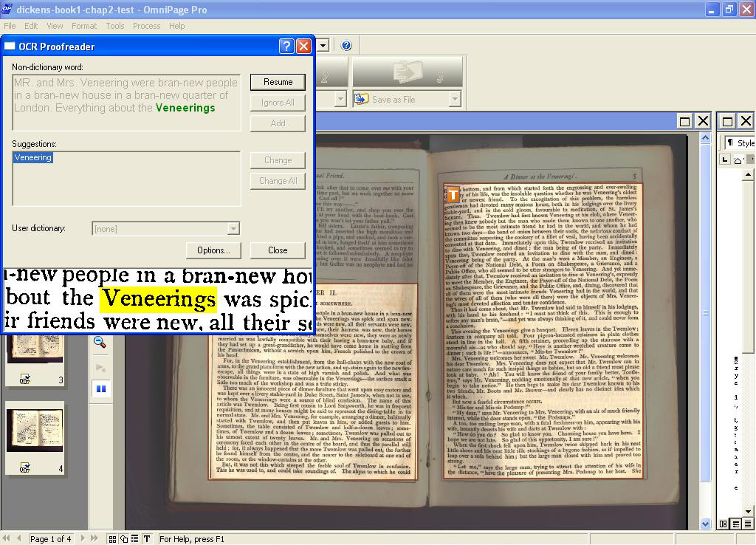Click the orange T text zone marker

click(x=453, y=194)
